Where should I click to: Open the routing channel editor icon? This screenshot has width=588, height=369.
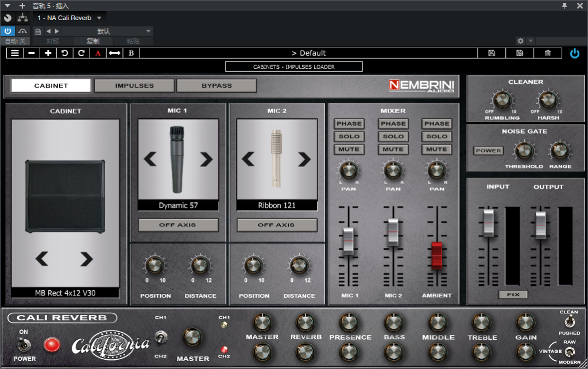[x=22, y=18]
